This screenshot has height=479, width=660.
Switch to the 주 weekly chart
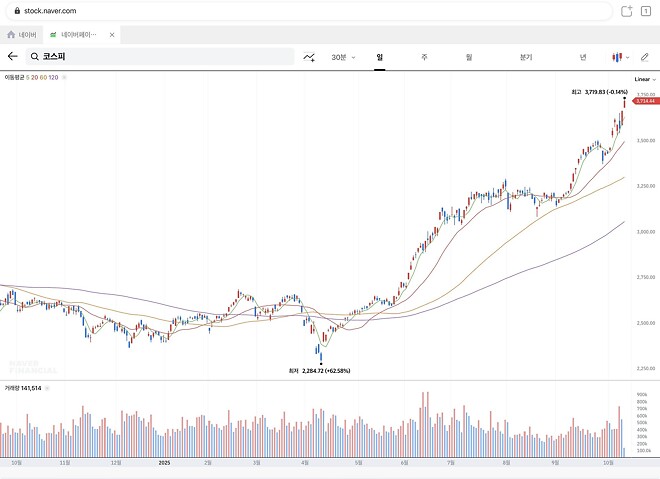tap(424, 57)
